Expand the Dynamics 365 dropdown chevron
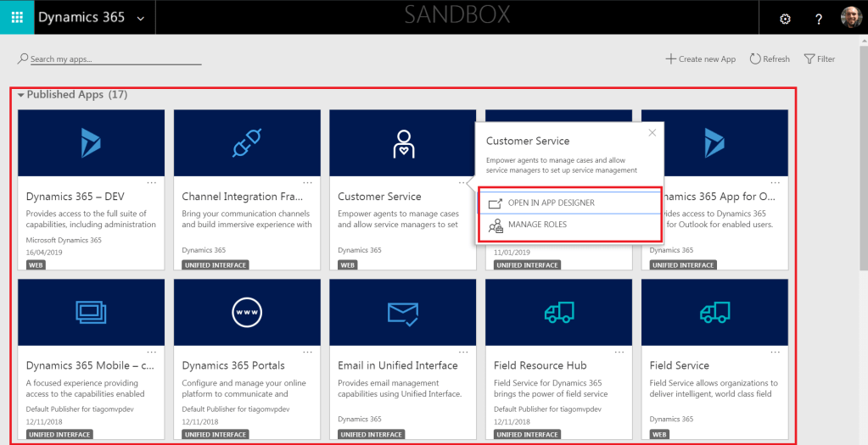The width and height of the screenshot is (868, 445). pos(140,18)
